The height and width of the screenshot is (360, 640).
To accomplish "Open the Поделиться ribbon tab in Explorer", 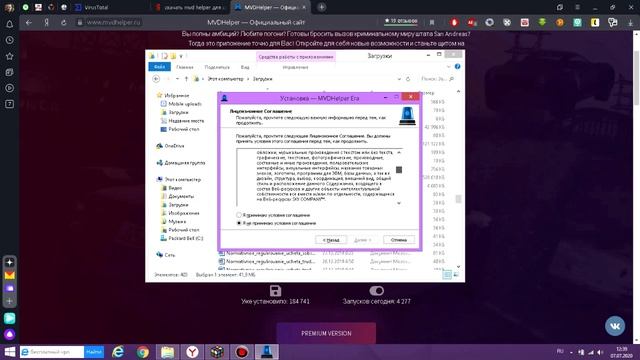I will (217, 67).
